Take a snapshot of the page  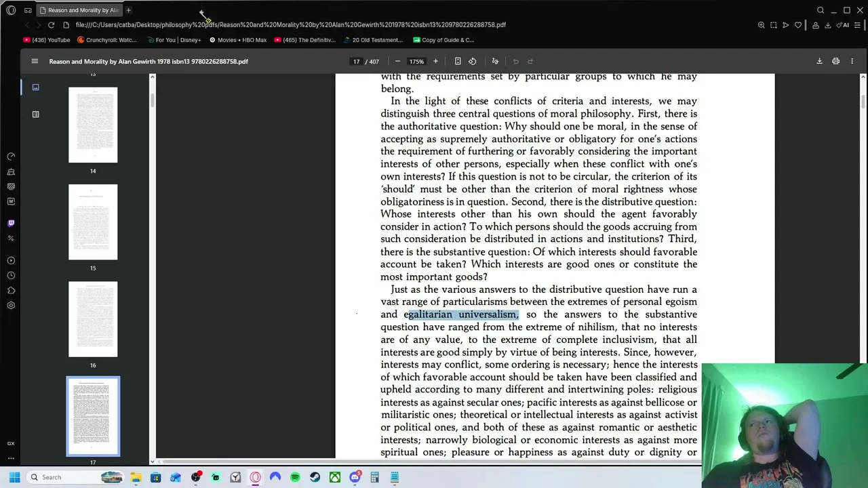click(774, 25)
